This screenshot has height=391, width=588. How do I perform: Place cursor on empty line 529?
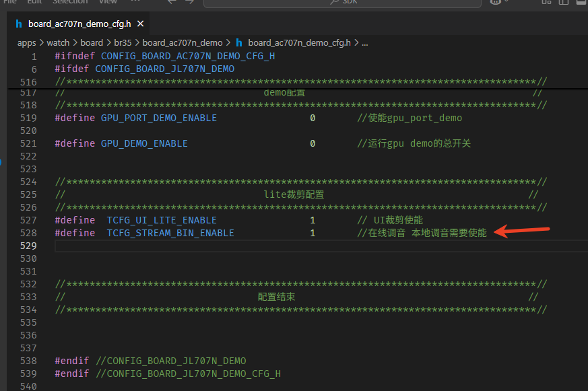pyautogui.click(x=321, y=246)
